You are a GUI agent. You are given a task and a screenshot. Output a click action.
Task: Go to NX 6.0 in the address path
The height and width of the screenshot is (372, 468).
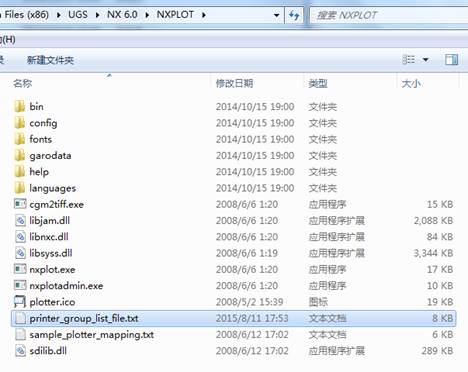point(122,15)
